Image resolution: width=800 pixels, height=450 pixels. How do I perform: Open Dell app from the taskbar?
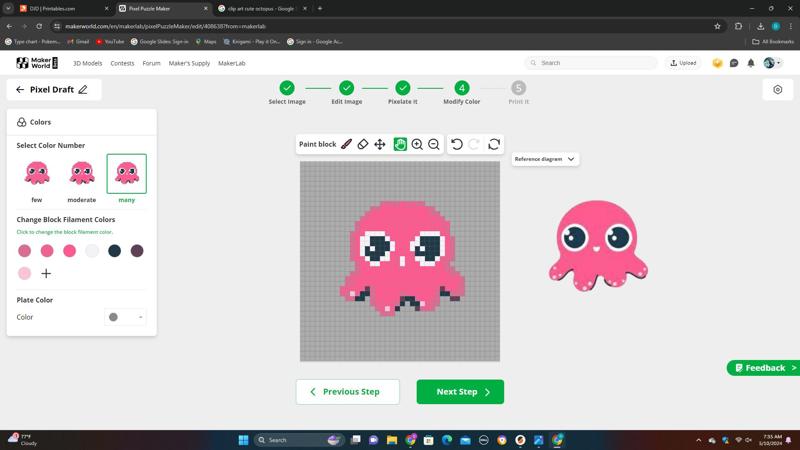coord(484,440)
